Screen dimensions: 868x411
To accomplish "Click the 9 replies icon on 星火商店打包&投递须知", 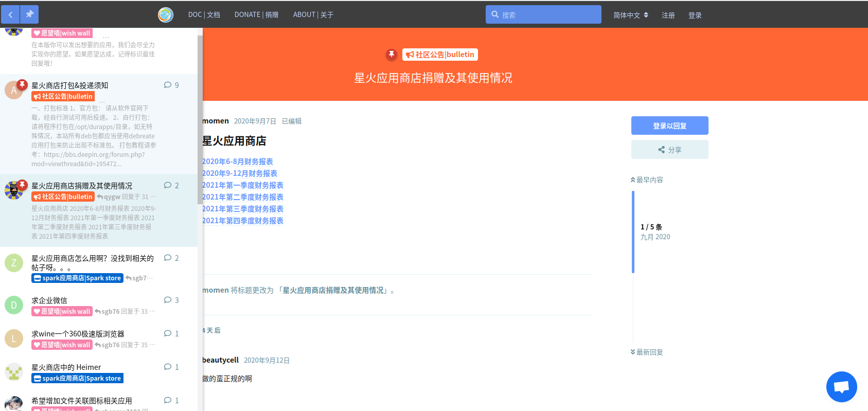I will pyautogui.click(x=171, y=85).
